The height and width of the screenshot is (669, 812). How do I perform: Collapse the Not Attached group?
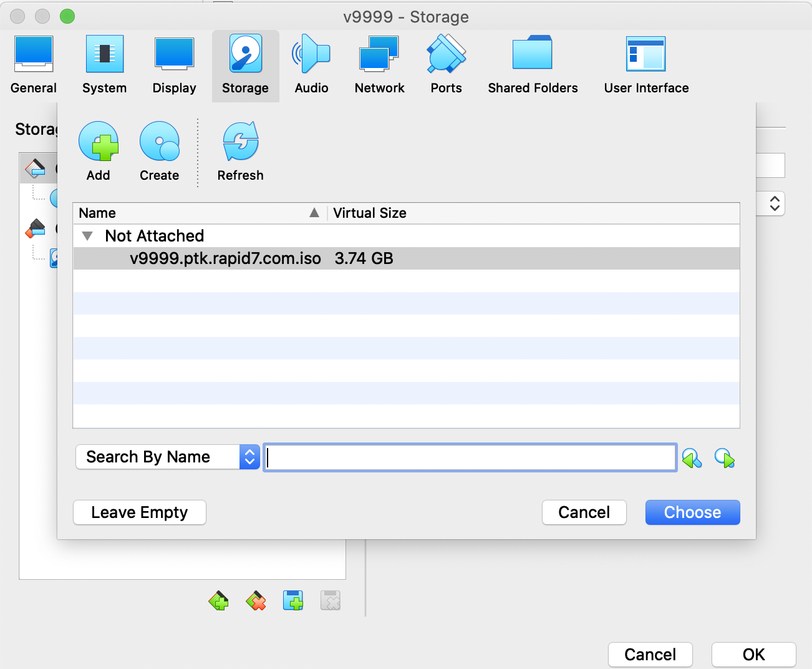(x=87, y=236)
